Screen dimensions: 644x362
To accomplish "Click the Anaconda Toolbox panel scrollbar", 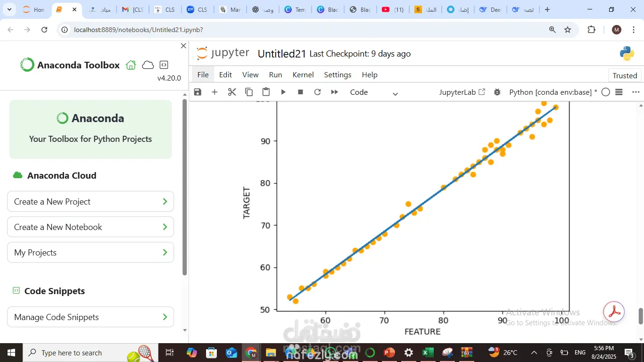I will point(185,186).
